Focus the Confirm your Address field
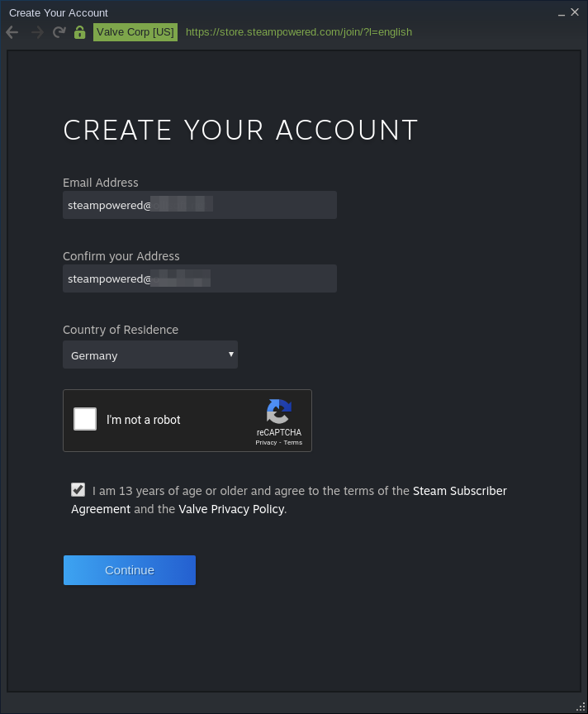588x714 pixels. coord(200,278)
